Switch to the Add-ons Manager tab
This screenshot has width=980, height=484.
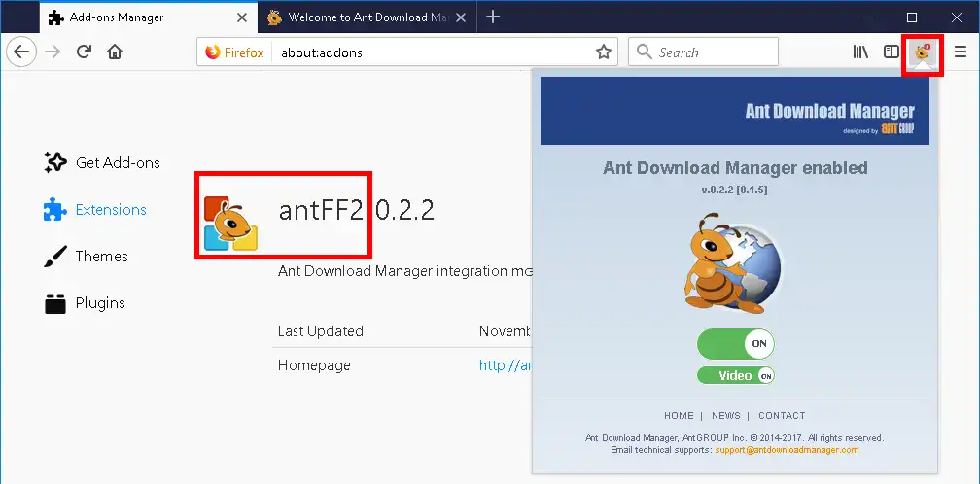(x=148, y=17)
